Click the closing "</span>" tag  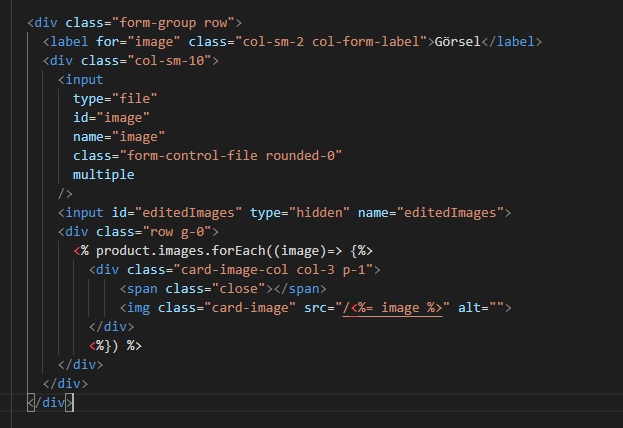click(x=300, y=289)
